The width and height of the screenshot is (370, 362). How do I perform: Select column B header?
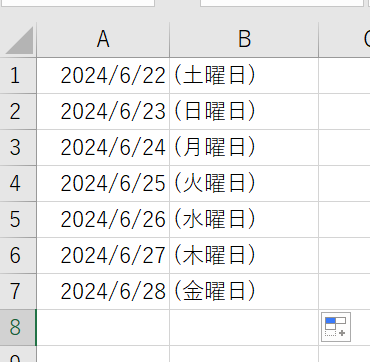tap(244, 40)
